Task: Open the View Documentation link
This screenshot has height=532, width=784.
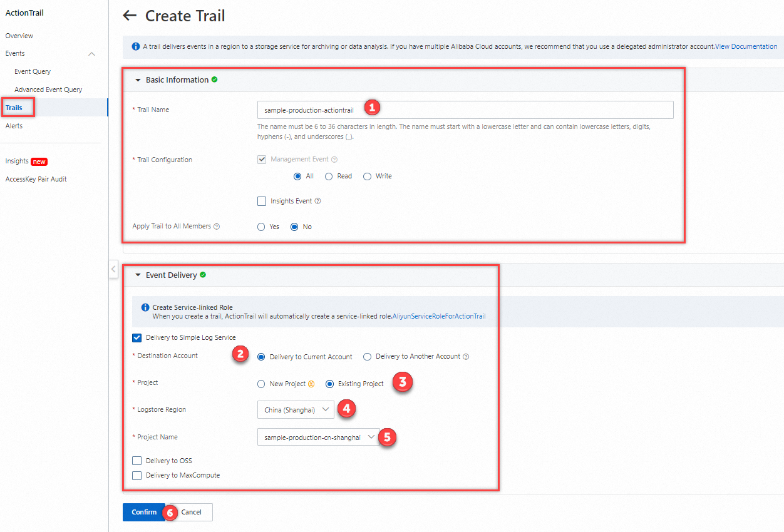Action: point(746,46)
